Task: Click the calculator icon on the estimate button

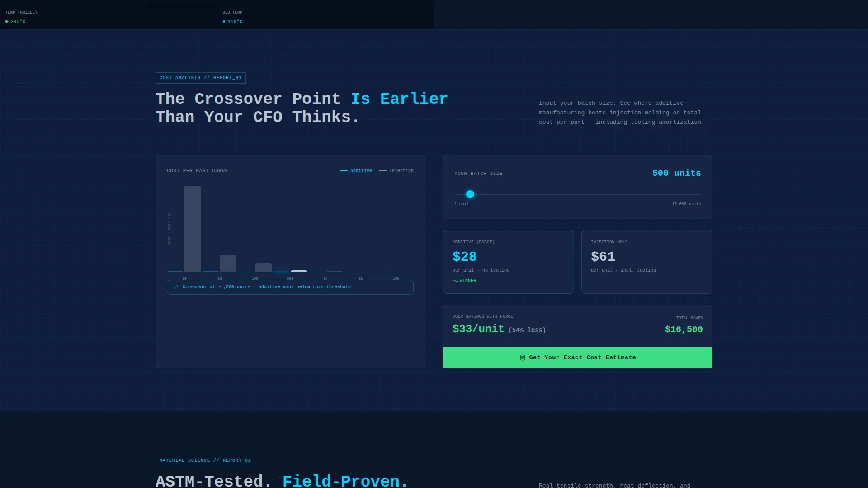Action: pos(523,357)
